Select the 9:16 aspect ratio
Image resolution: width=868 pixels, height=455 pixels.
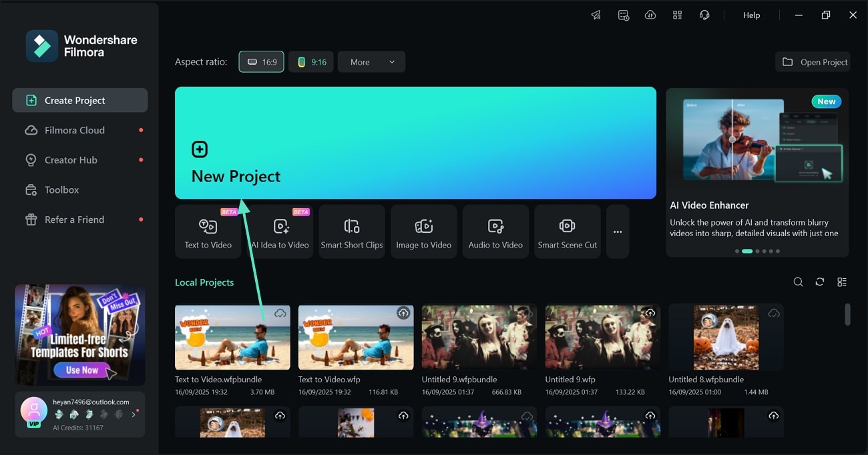coord(311,61)
